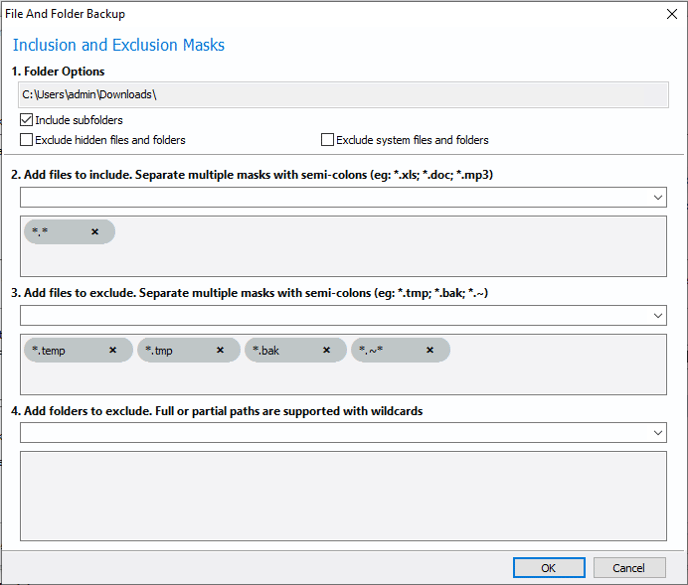
Task: Toggle the Include subfolders checkbox
Action: coord(26,120)
